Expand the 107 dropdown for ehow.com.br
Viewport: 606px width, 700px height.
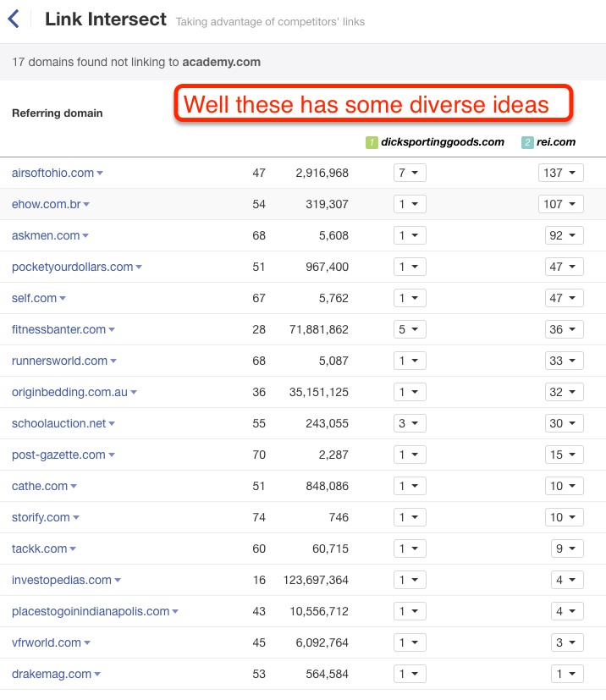560,204
